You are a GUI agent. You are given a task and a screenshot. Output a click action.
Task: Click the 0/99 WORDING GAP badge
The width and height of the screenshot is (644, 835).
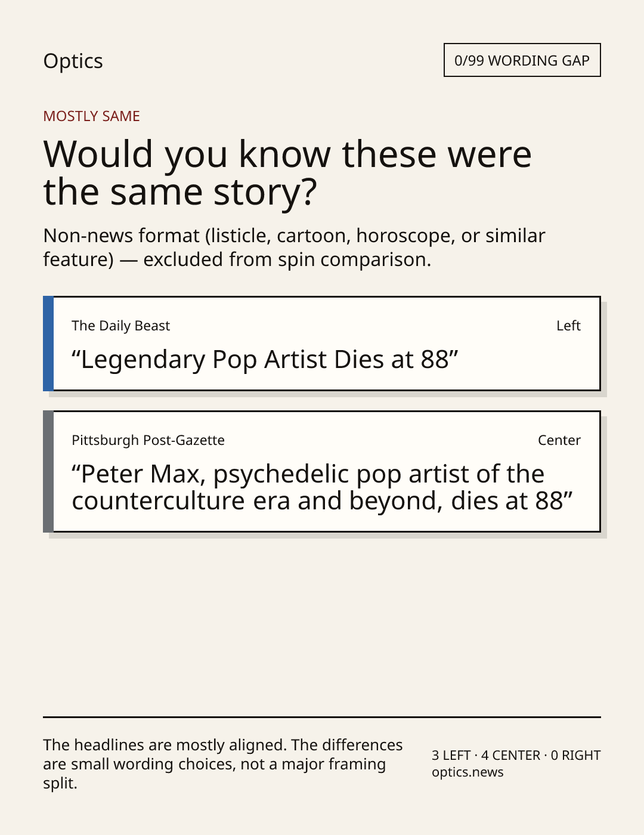(522, 60)
